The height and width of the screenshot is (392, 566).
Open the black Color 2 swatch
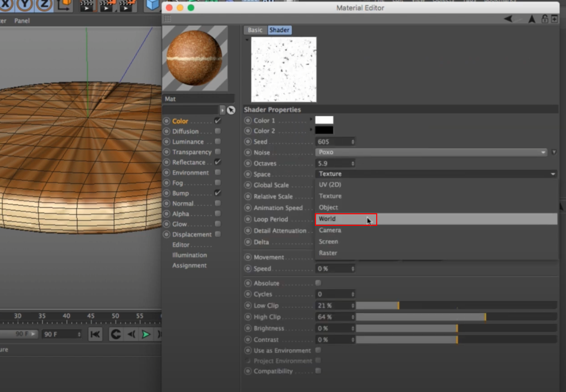click(x=324, y=130)
